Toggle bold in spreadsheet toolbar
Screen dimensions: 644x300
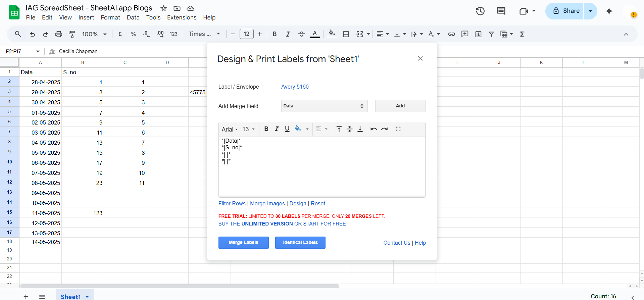(275, 34)
